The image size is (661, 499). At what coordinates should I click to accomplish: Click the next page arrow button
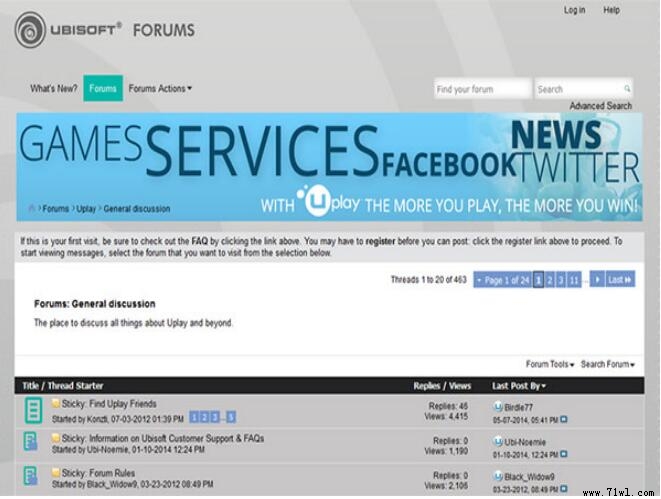click(597, 279)
